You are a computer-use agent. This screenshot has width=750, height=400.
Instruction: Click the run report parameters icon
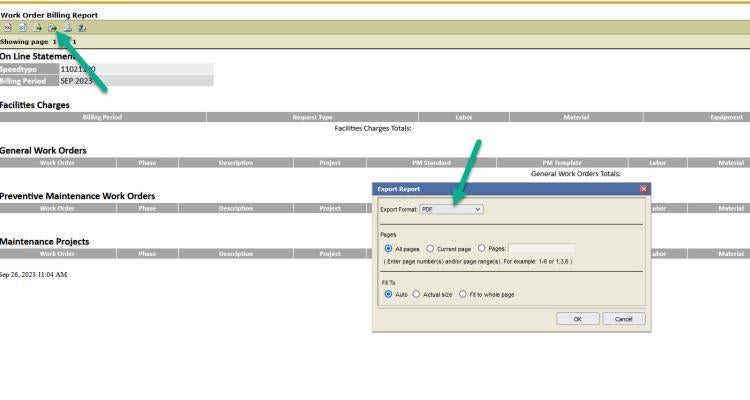[x=22, y=28]
